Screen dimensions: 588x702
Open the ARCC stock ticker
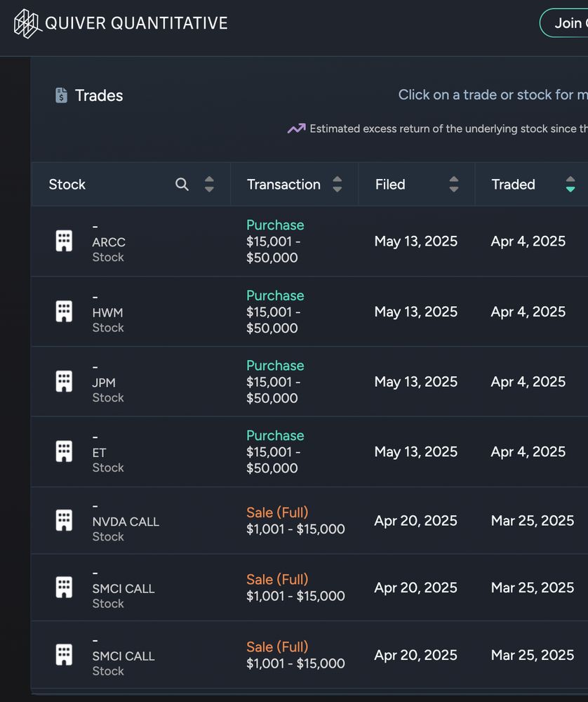(109, 242)
